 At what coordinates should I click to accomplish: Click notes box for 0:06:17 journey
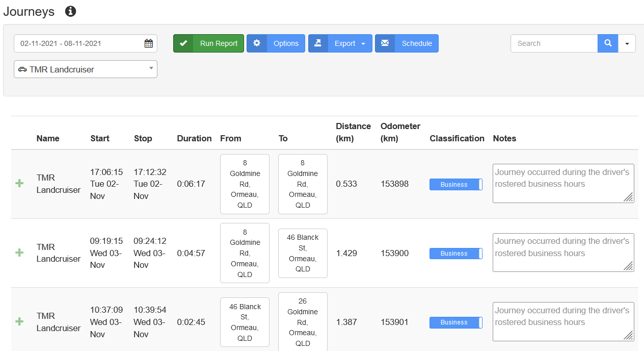563,183
